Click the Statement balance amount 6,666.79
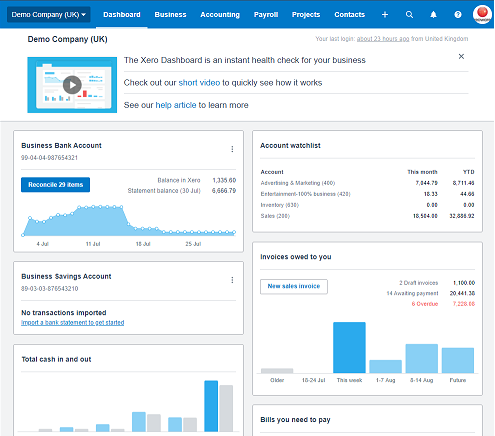The width and height of the screenshot is (495, 436). click(224, 191)
